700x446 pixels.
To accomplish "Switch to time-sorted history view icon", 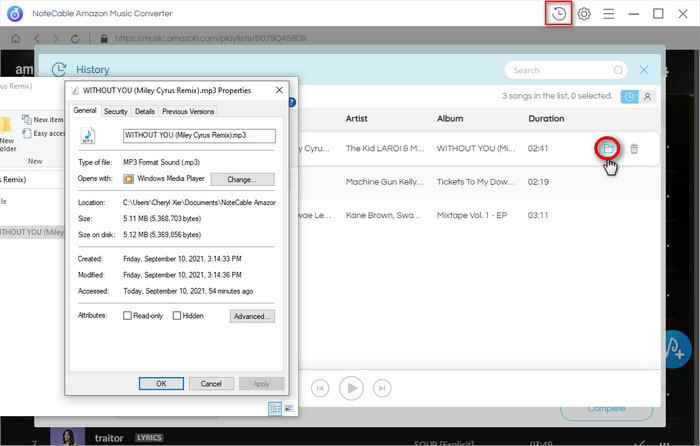I will tap(629, 97).
